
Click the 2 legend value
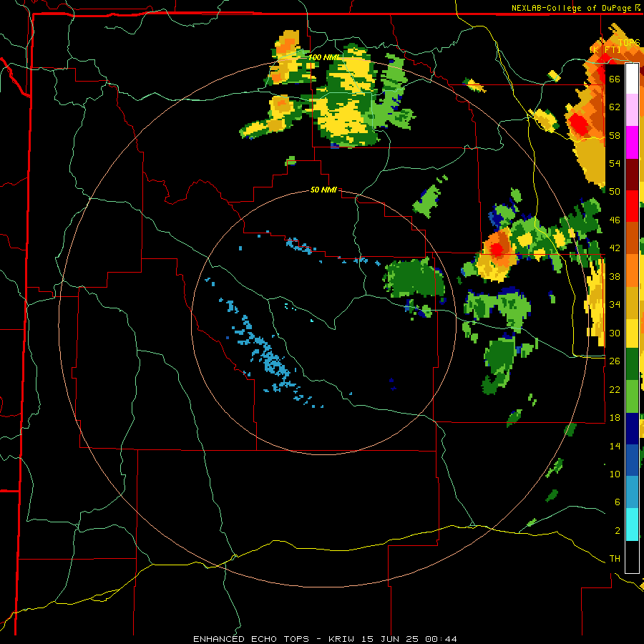pyautogui.click(x=618, y=531)
